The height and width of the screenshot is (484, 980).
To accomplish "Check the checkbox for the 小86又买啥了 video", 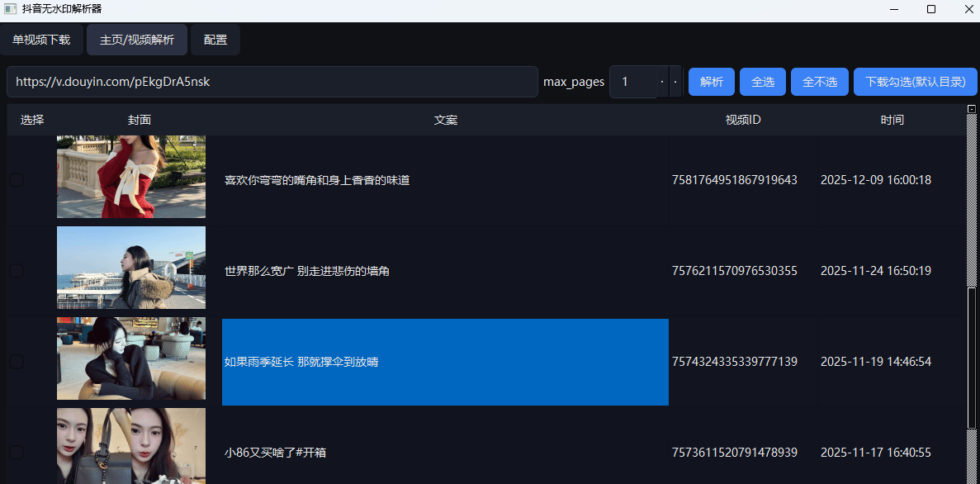I will point(16,453).
